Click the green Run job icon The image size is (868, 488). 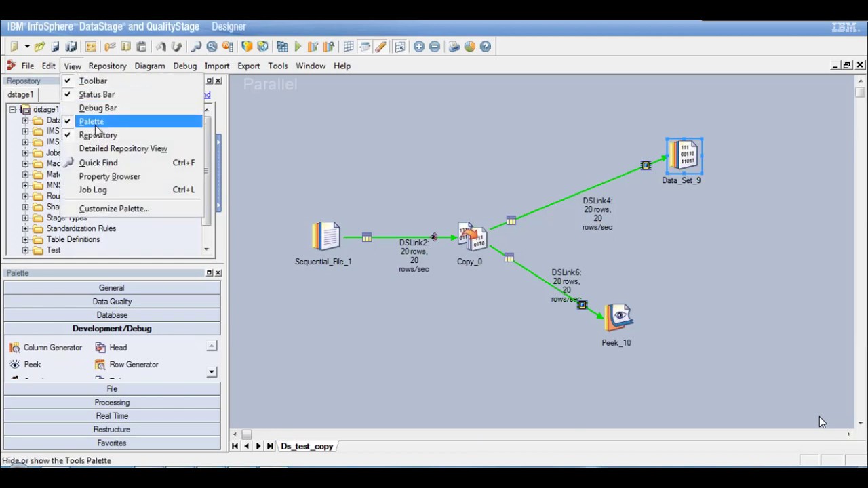(x=298, y=46)
